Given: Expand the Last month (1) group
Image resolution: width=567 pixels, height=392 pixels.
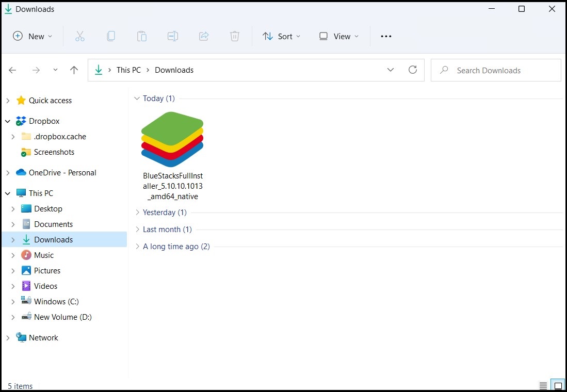Looking at the screenshot, I should coord(137,230).
